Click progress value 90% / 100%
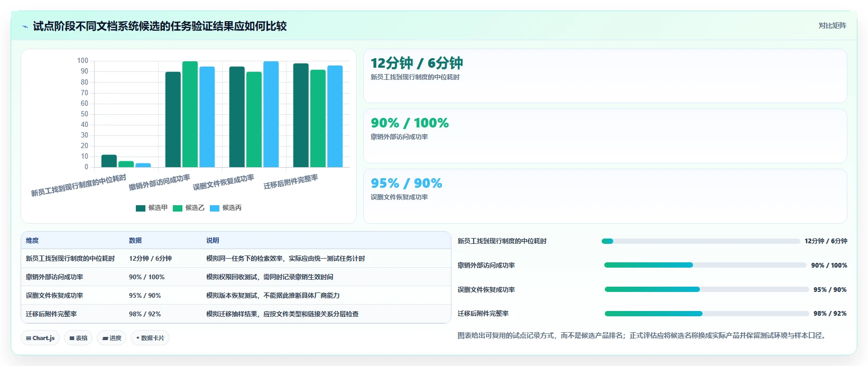868x366 pixels. point(829,266)
